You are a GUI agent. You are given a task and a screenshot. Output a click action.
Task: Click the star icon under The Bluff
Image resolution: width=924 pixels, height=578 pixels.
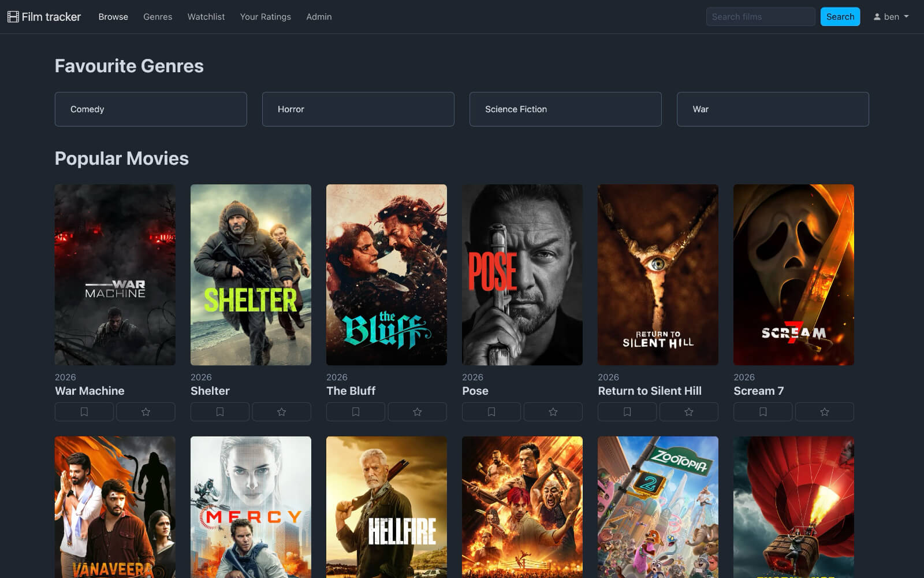[x=417, y=412]
